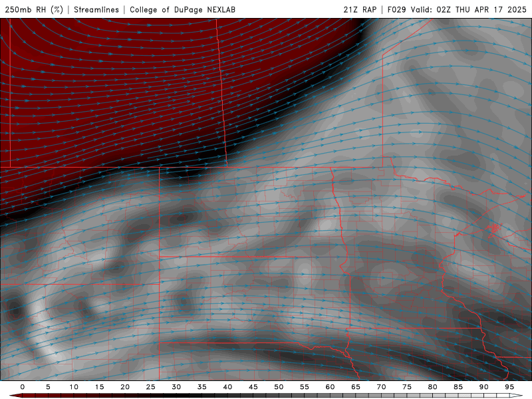The image size is (532, 399).
Task: Click the "College of DuPage NEXLAB" text
Action: (x=182, y=9)
